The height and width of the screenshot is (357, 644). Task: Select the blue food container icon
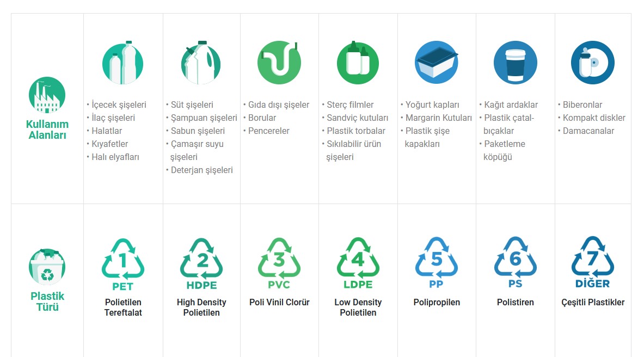point(437,63)
